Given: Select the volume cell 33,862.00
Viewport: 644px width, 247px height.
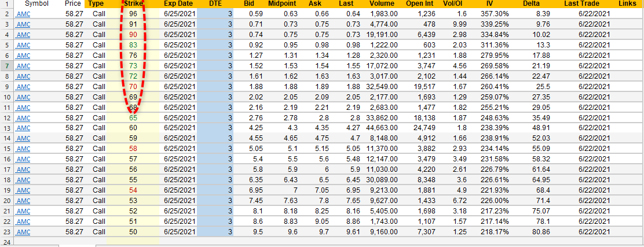Looking at the screenshot, I should pos(382,118).
